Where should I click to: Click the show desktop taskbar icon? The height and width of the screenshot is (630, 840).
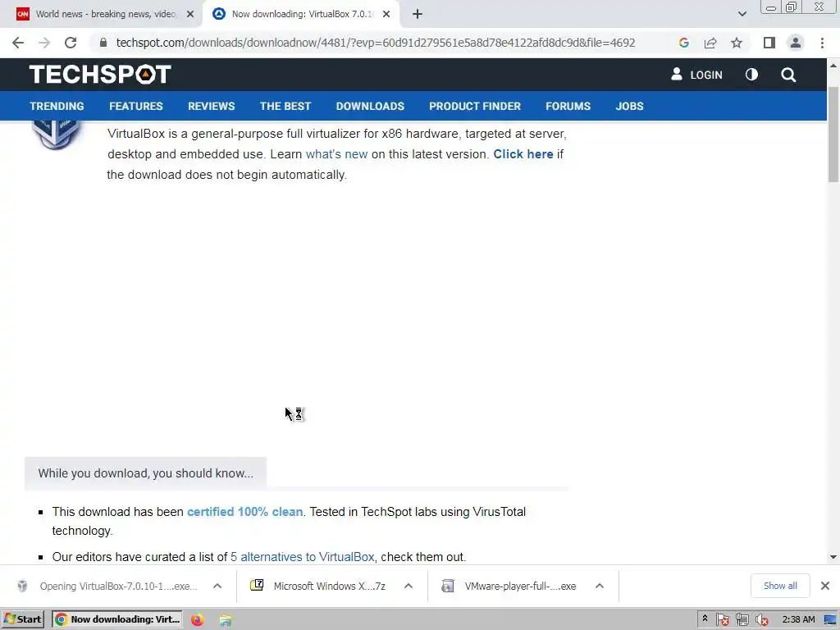pos(830,620)
